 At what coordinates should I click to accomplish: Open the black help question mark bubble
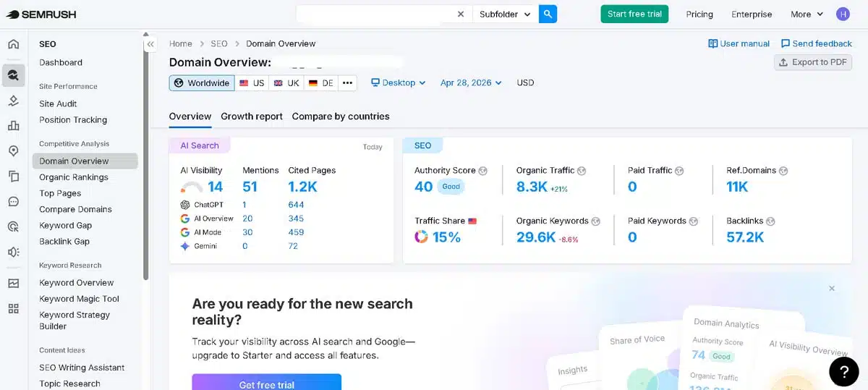coord(843,371)
